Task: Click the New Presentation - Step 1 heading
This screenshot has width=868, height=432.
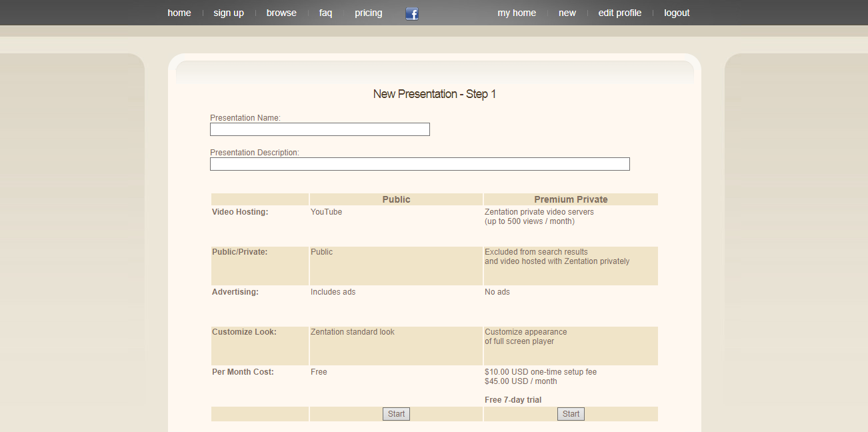Action: point(435,94)
